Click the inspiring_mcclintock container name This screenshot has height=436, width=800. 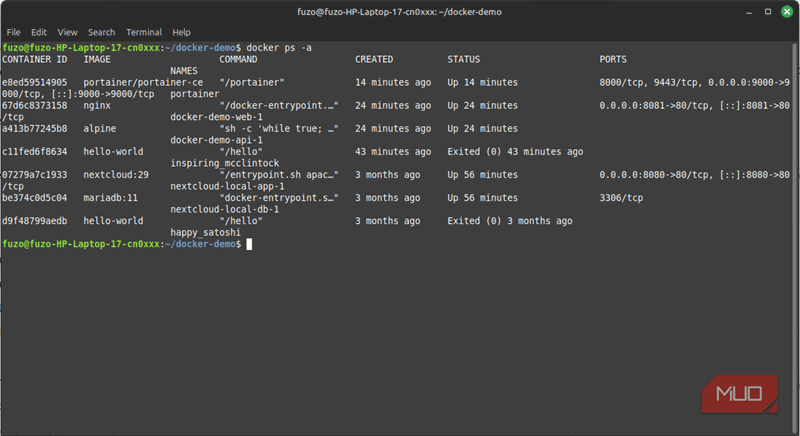point(224,163)
